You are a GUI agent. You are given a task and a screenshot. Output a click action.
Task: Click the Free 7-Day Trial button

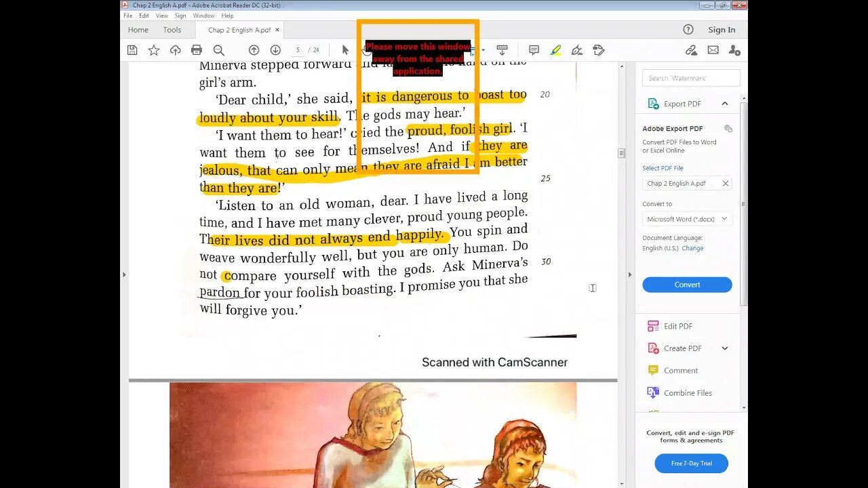pyautogui.click(x=691, y=464)
